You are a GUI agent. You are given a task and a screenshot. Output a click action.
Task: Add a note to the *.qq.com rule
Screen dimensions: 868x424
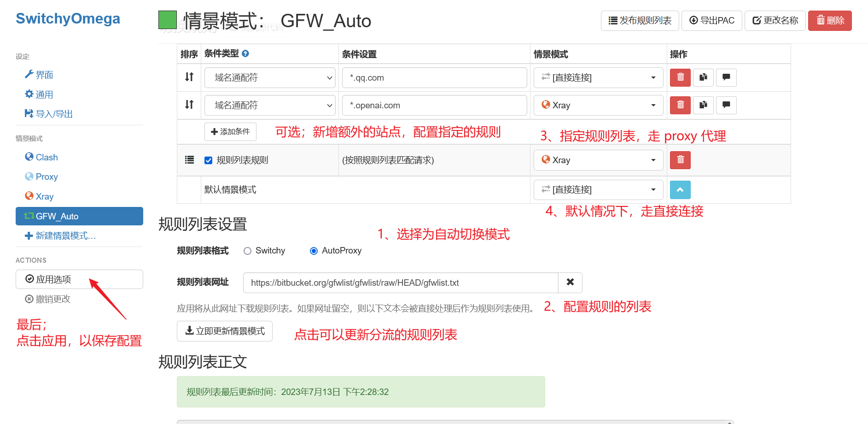[726, 77]
